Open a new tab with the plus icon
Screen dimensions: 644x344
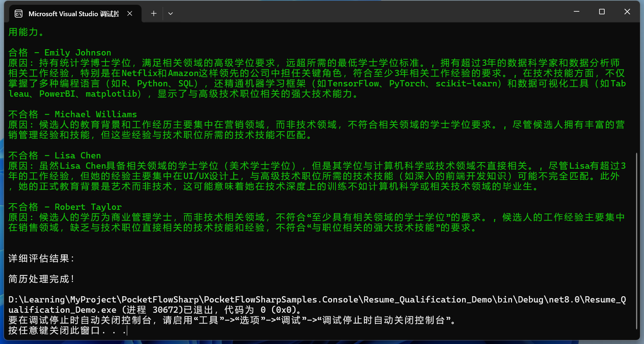[154, 13]
